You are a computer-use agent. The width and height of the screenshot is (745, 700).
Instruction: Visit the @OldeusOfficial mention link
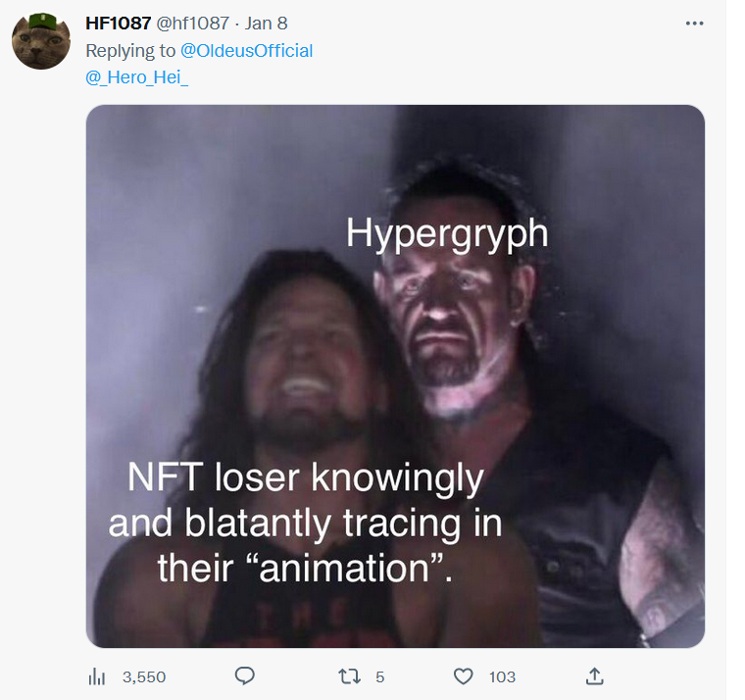coord(246,50)
